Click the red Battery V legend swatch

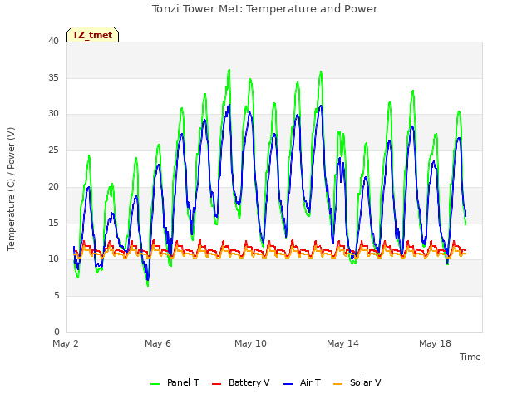point(216,383)
